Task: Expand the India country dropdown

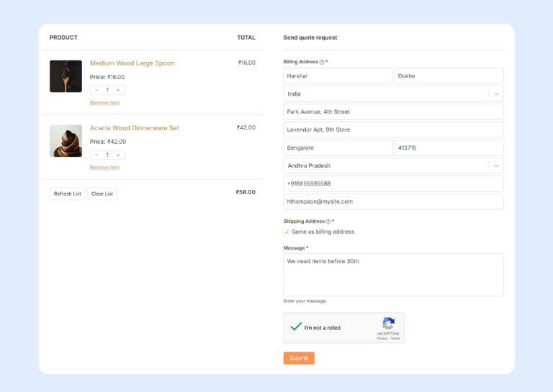Action: pos(495,94)
